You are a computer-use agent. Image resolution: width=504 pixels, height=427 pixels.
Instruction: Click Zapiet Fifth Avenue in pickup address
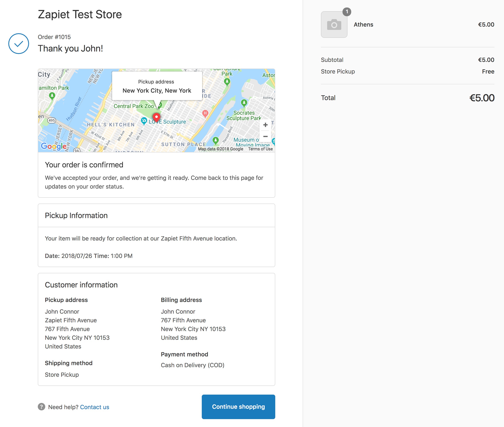tap(71, 320)
